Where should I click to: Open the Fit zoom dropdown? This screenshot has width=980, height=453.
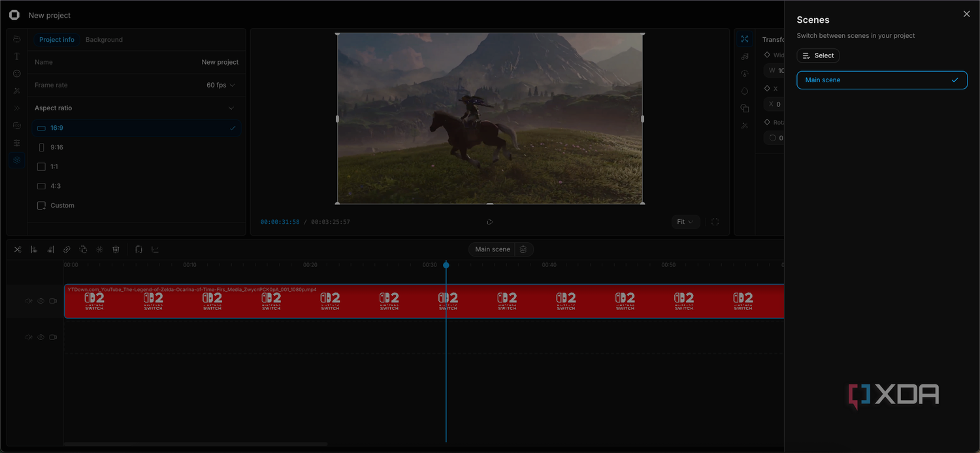[685, 222]
